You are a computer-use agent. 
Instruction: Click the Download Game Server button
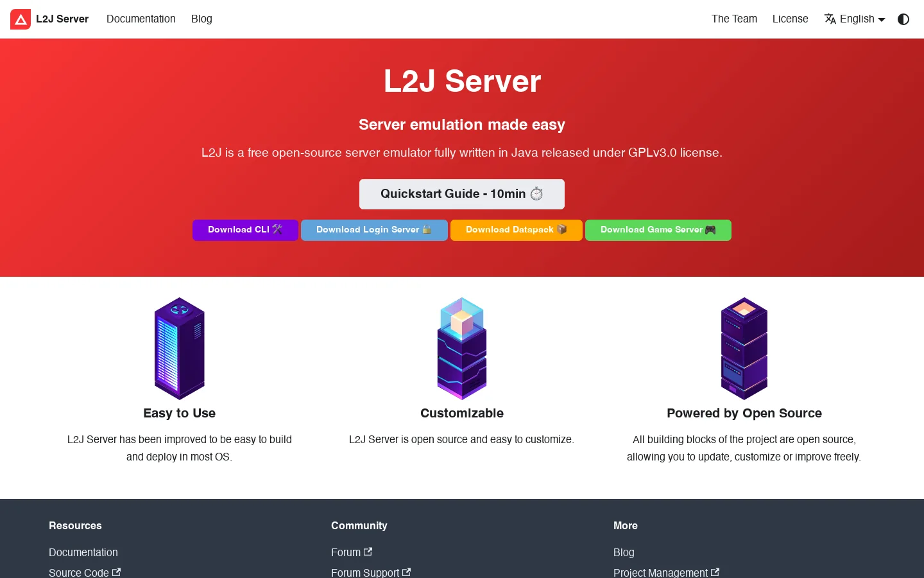pyautogui.click(x=658, y=230)
